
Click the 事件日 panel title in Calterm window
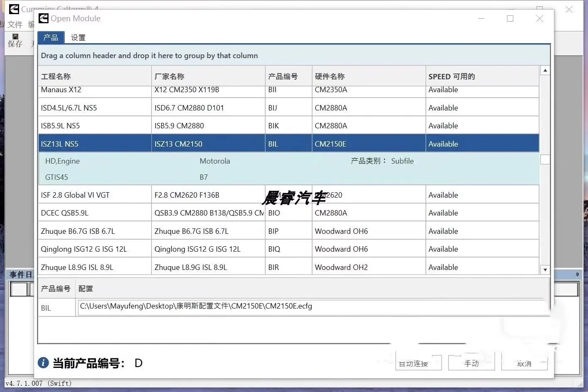point(21,275)
